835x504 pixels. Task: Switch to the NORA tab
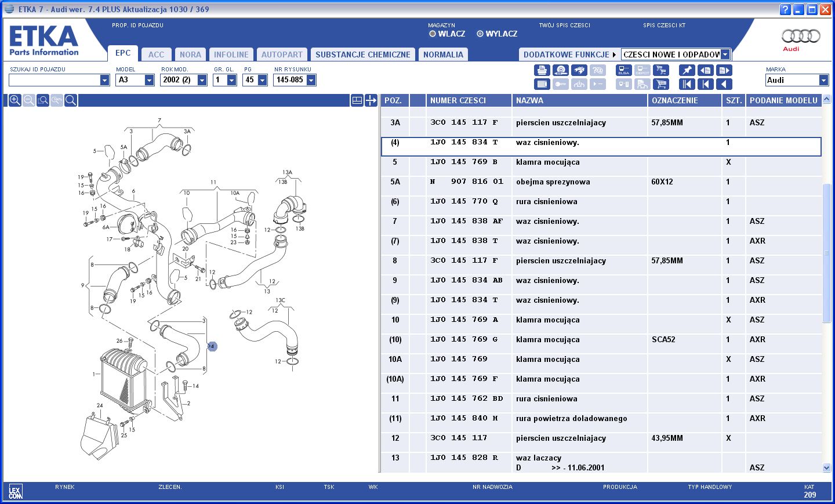(x=190, y=55)
